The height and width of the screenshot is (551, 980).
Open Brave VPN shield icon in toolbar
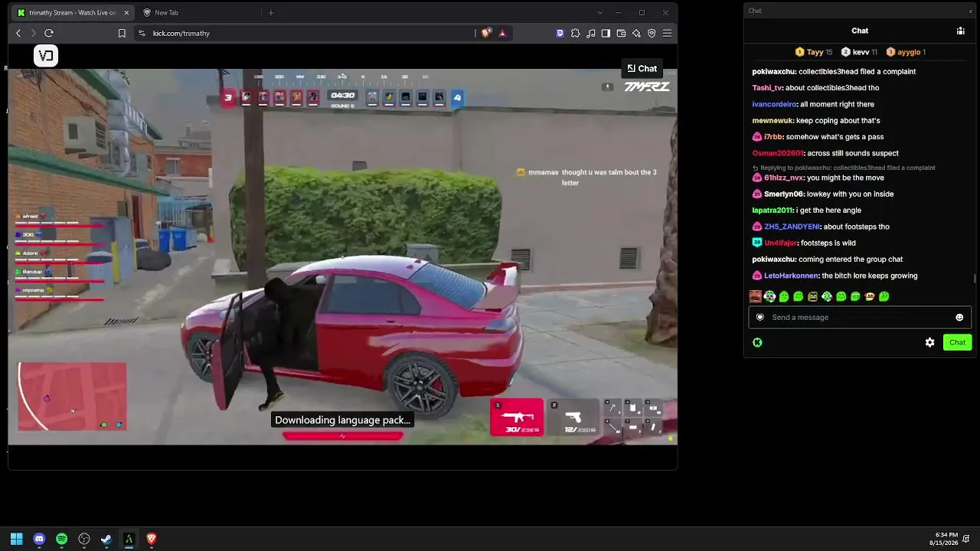pyautogui.click(x=652, y=33)
